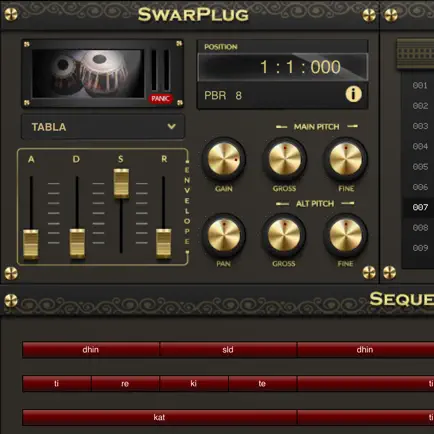Click the PAN knob
The image size is (434, 434).
(x=224, y=235)
